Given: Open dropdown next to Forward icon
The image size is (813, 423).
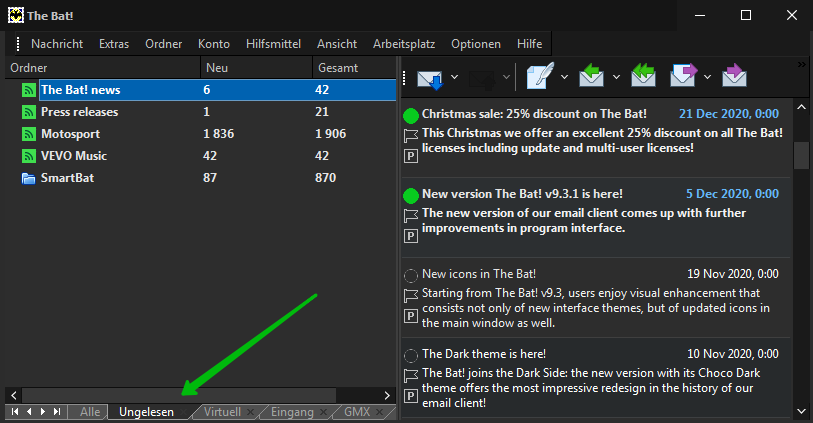Looking at the screenshot, I should coord(707,77).
